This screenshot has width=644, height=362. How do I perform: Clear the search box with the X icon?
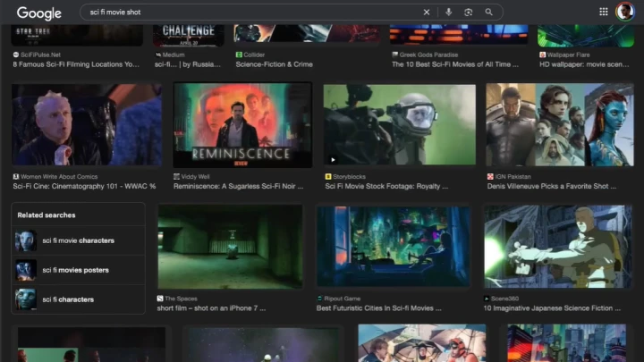(x=427, y=13)
